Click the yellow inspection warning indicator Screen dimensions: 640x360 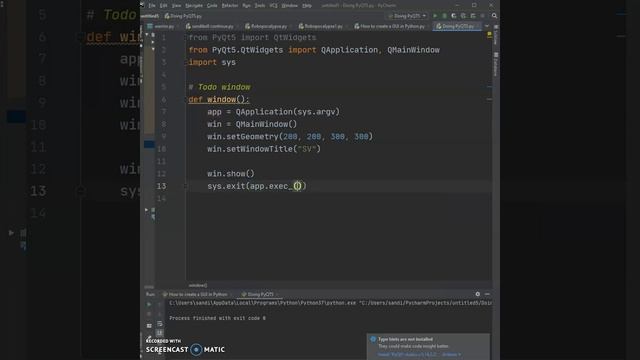point(489,35)
